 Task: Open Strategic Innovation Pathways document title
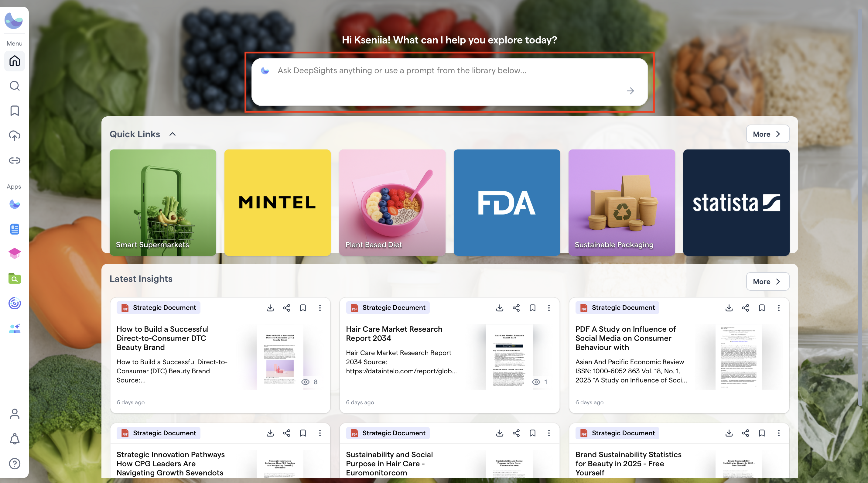170,464
